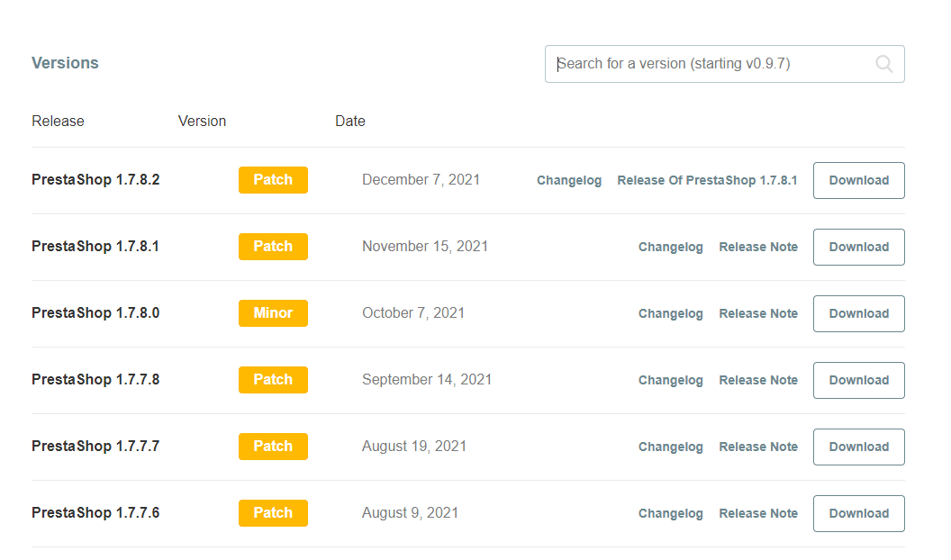The image size is (951, 560).
Task: Download PrestaShop 1.7.8.1
Action: [858, 247]
